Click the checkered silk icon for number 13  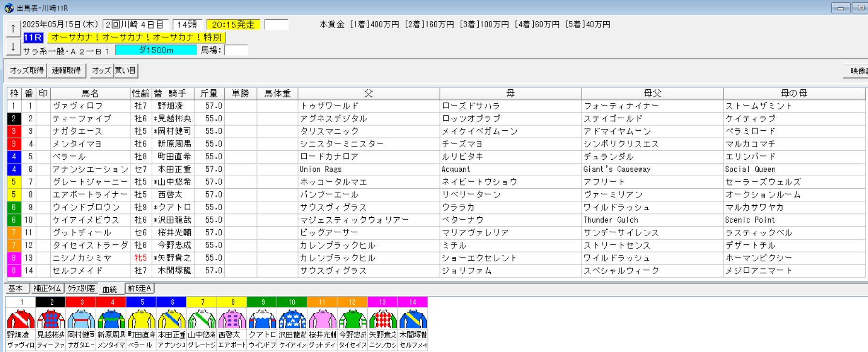(383, 319)
